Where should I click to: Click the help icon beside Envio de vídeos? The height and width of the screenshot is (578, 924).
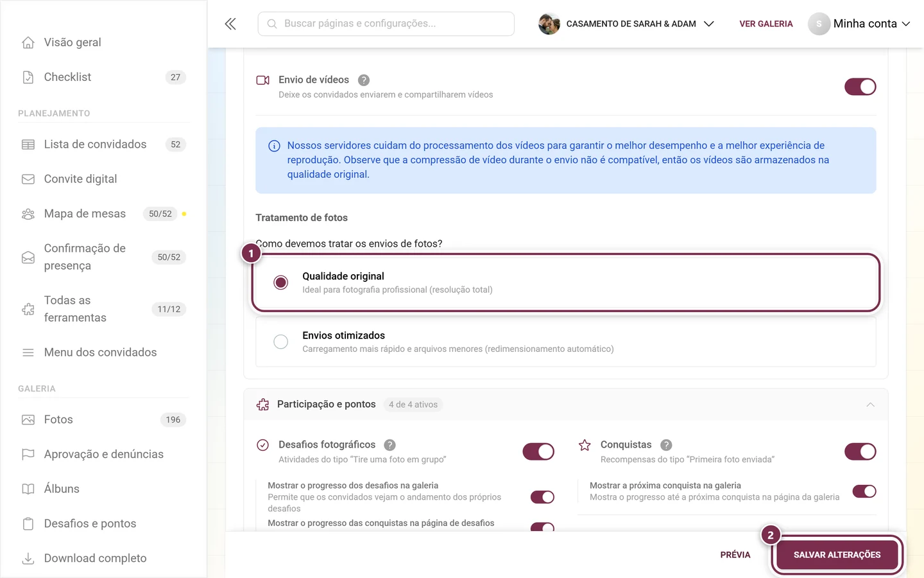[x=364, y=80]
